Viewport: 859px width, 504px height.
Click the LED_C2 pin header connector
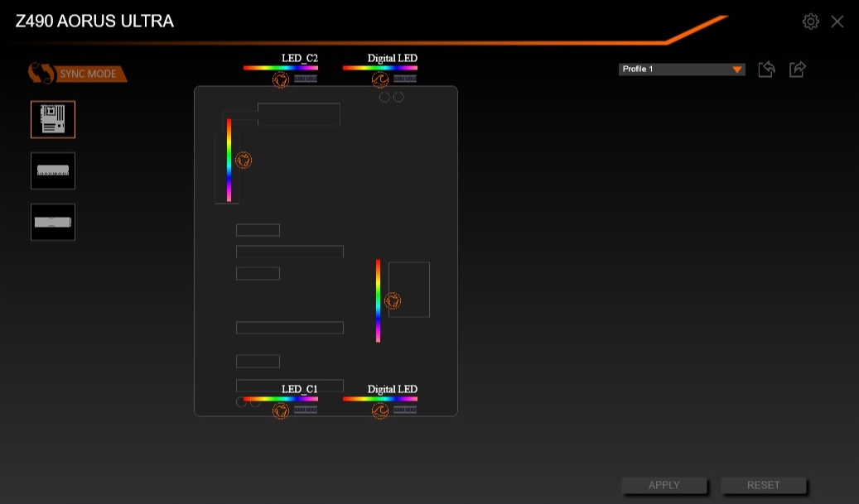(x=306, y=79)
